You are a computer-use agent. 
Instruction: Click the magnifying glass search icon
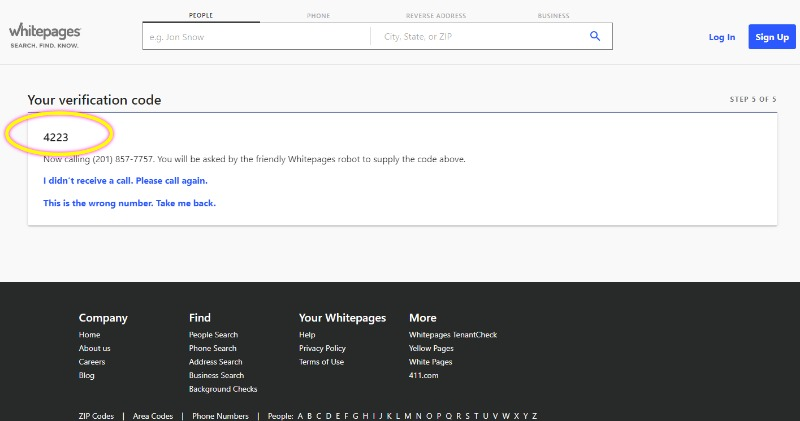[x=595, y=36]
